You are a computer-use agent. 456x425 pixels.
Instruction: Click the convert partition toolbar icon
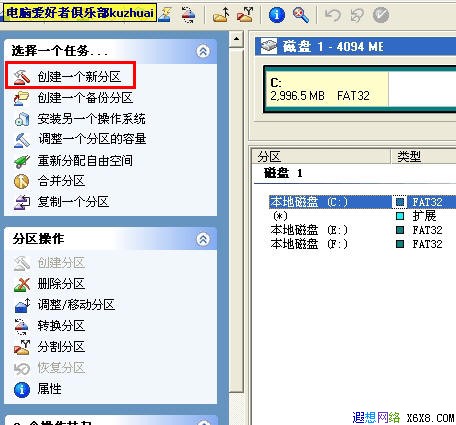[188, 15]
